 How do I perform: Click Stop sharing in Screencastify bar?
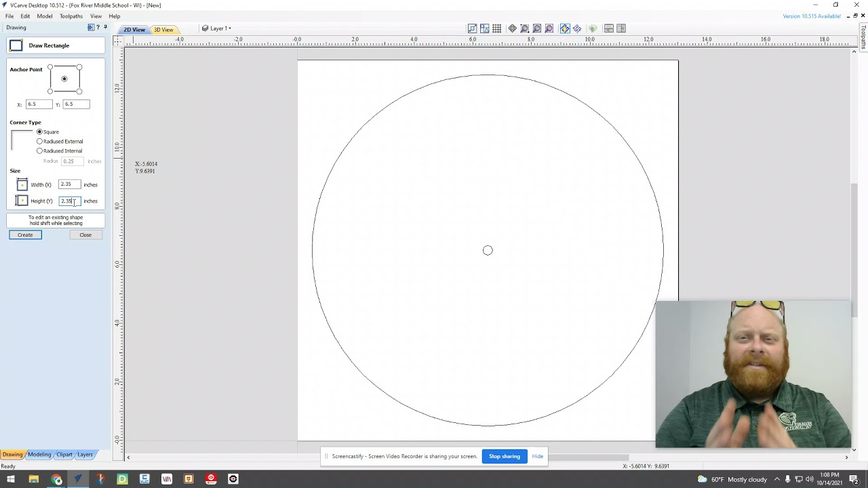pos(505,456)
